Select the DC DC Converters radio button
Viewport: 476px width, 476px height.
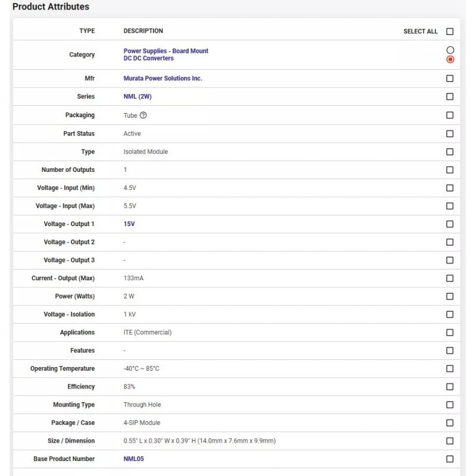click(x=450, y=59)
